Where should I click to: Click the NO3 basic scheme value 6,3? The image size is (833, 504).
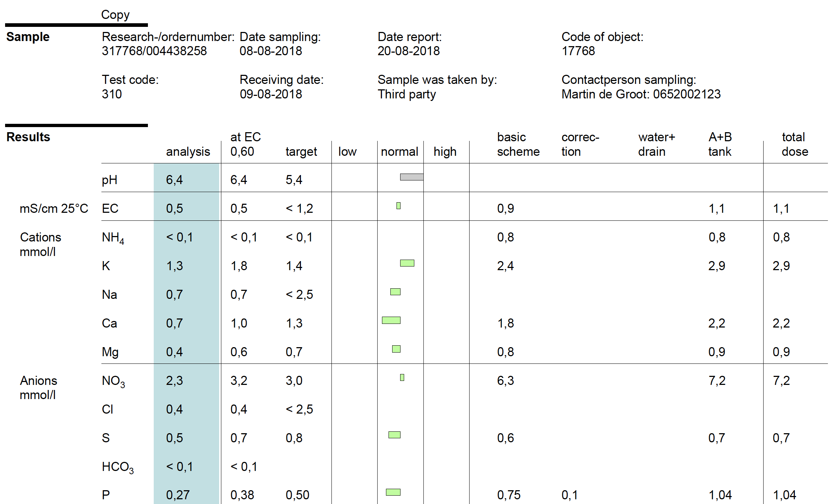click(506, 381)
